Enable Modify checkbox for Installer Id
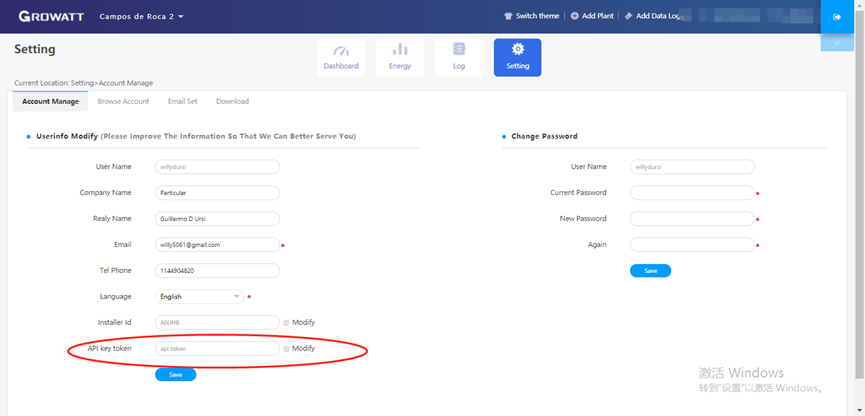Viewport: 865px width, 416px height. [x=286, y=323]
